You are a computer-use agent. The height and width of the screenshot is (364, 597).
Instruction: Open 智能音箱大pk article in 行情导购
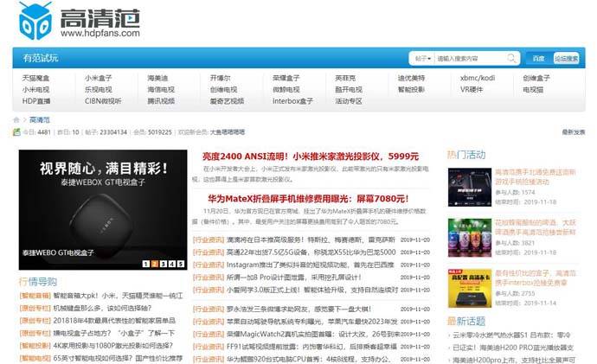pyautogui.click(x=118, y=296)
